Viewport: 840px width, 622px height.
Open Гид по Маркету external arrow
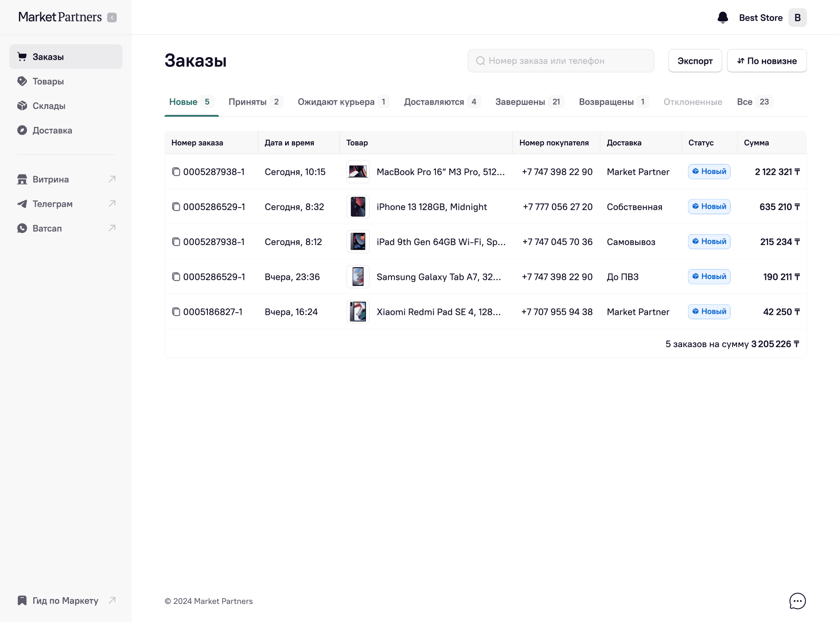click(112, 600)
